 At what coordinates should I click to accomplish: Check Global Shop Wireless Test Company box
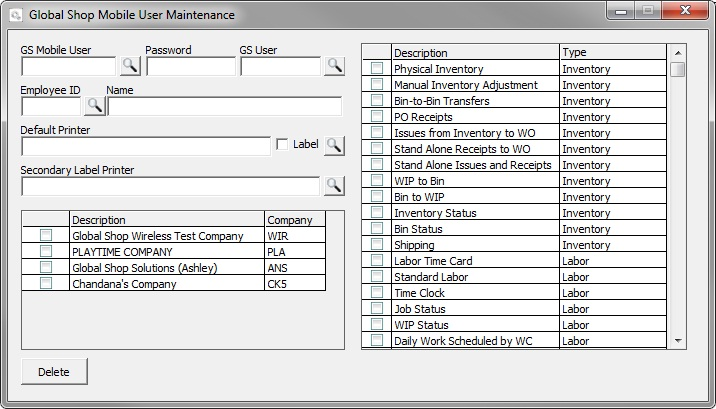46,235
